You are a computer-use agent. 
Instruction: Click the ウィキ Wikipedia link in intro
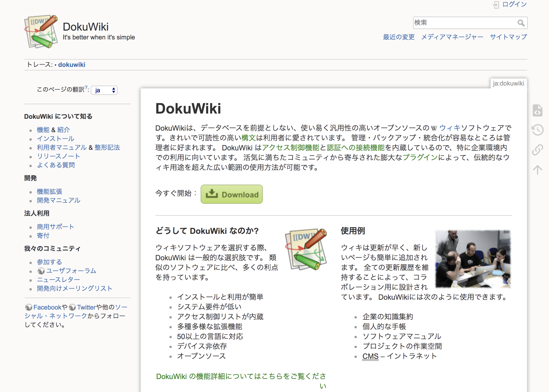coord(450,128)
